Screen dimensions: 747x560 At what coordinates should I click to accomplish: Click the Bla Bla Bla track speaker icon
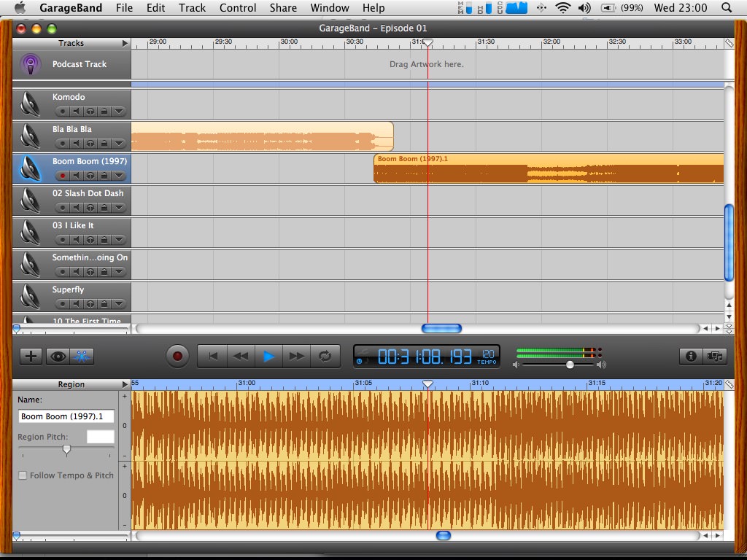click(x=30, y=136)
